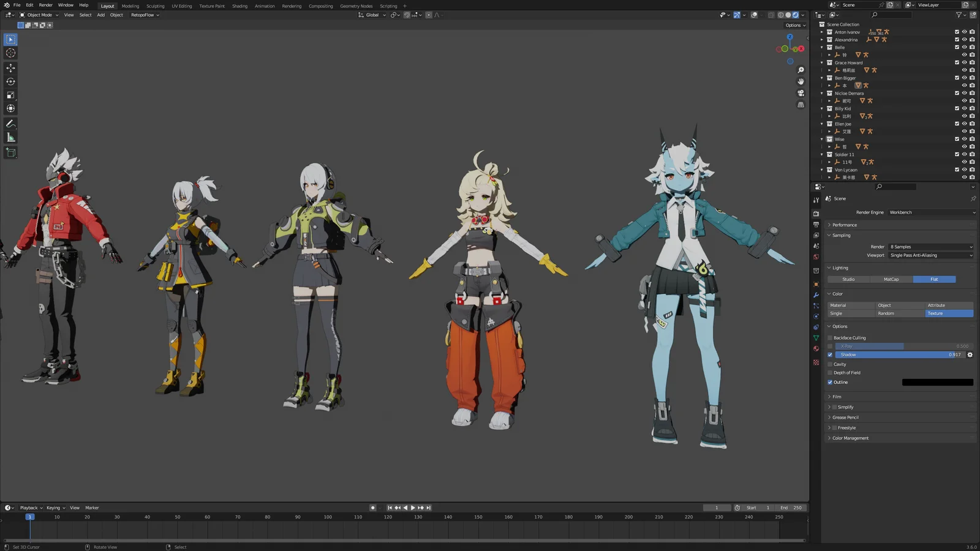
Task: Click the Flat lighting button
Action: point(934,279)
